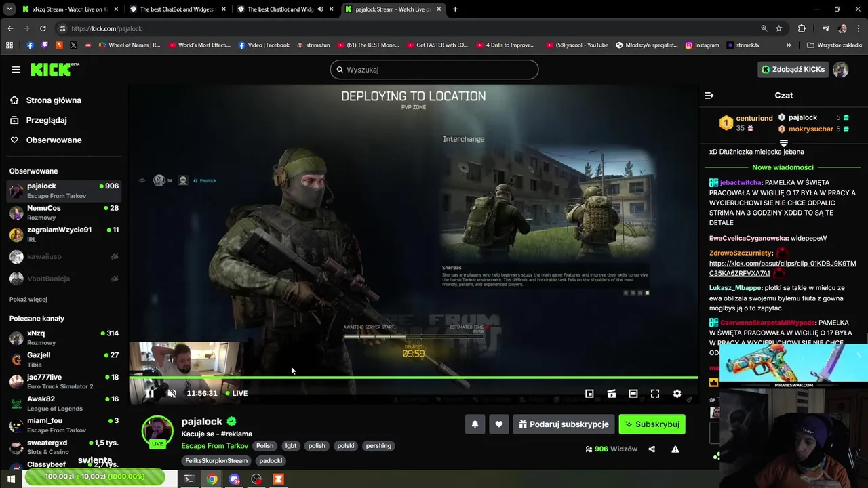Select pajalock channel in followed list

click(64, 191)
